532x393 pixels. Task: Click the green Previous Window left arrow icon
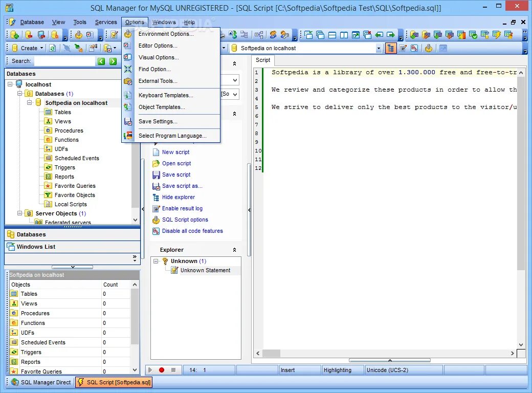point(379,35)
